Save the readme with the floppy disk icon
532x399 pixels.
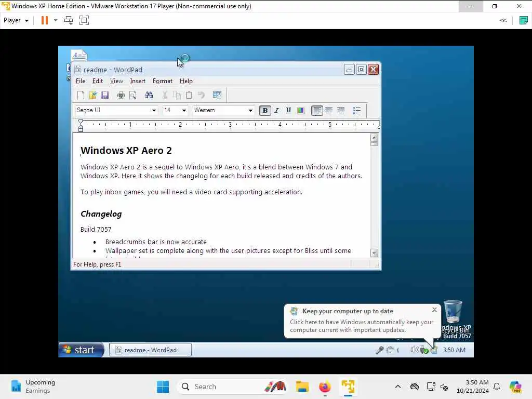[105, 96]
